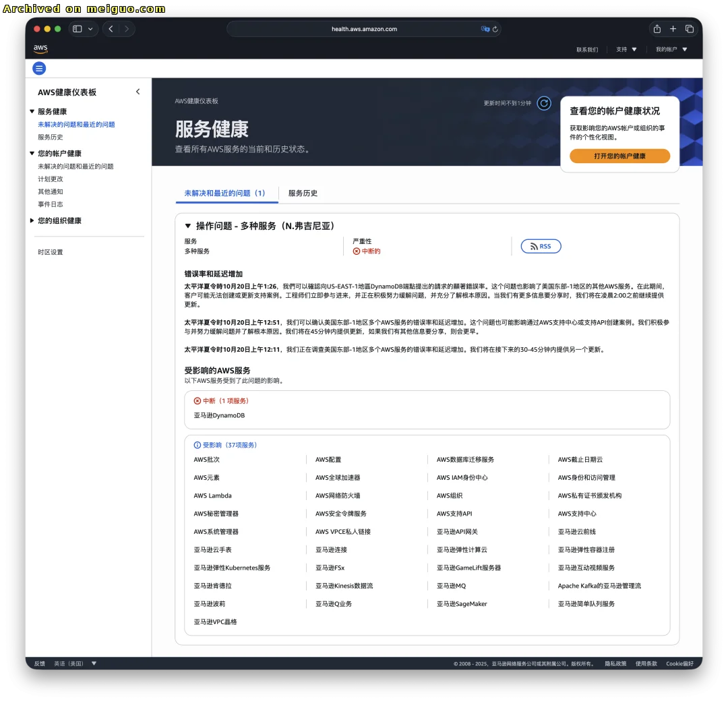Click the AWS logo in header

40,49
